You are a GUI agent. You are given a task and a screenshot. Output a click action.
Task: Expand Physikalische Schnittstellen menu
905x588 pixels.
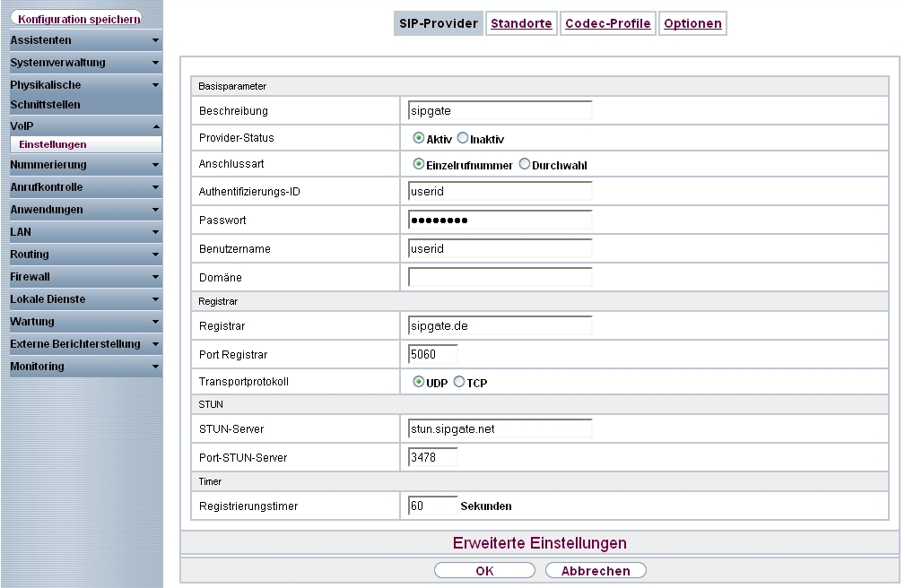(86, 95)
